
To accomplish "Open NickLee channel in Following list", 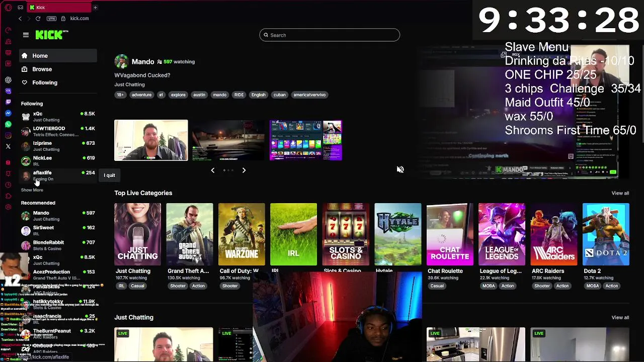I will [x=58, y=160].
